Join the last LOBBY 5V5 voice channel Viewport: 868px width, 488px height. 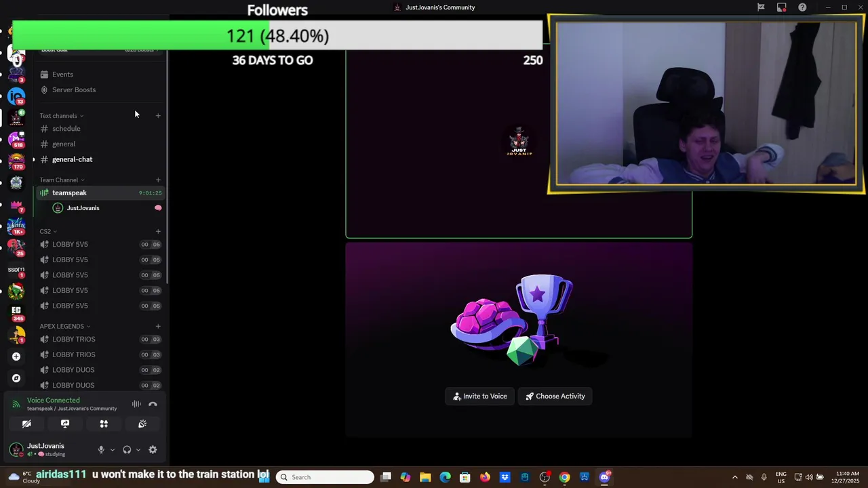point(100,306)
